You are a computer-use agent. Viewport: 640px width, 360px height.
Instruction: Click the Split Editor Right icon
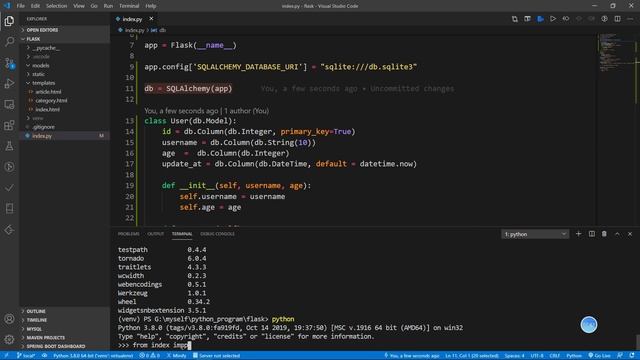click(x=617, y=19)
